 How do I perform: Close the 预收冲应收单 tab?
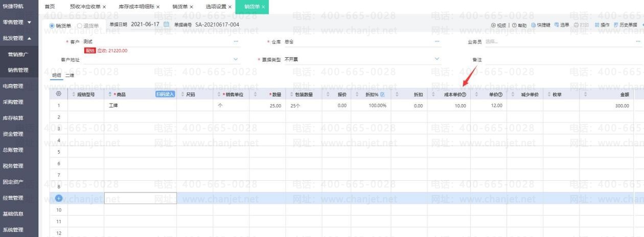[x=104, y=7]
